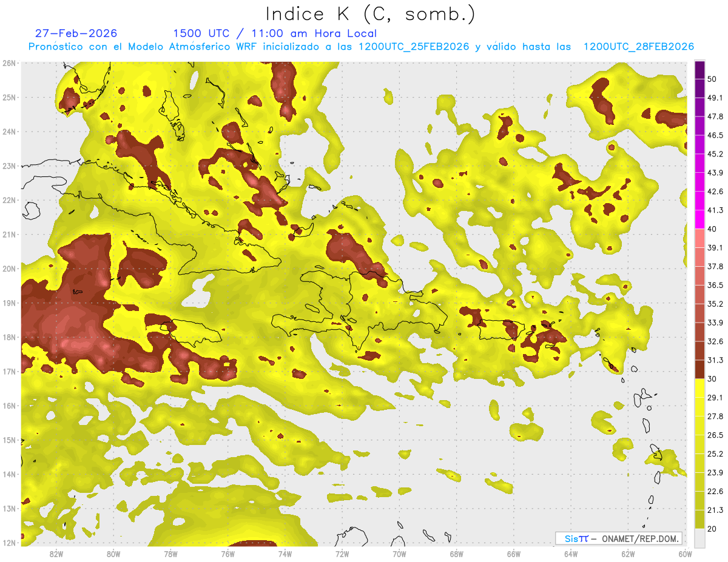
Task: Click the "18N" latitude label
Action: tap(9, 337)
